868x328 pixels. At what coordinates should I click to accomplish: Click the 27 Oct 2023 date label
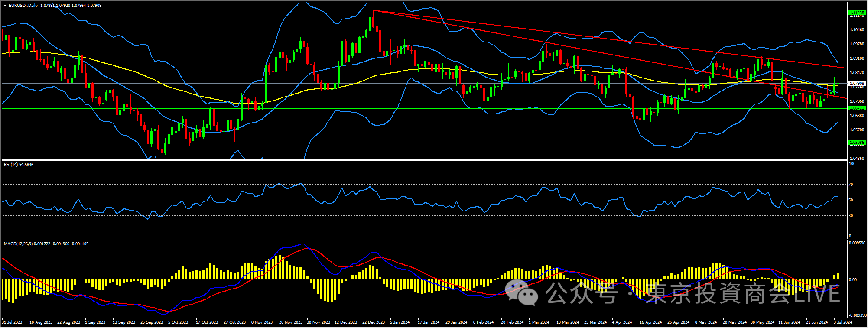pos(234,322)
